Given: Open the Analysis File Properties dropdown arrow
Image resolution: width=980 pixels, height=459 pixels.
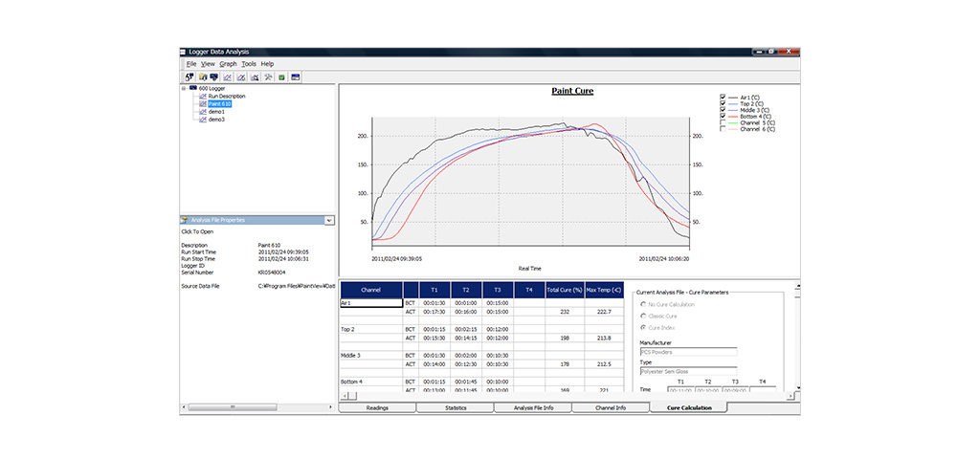Looking at the screenshot, I should (329, 220).
